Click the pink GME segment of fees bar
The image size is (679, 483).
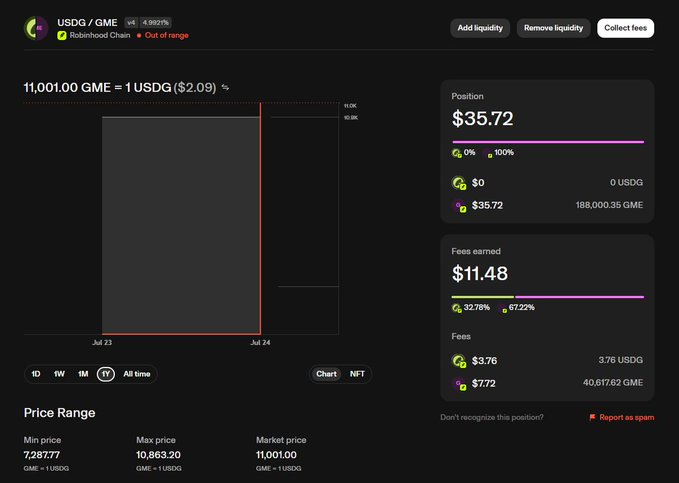point(579,297)
